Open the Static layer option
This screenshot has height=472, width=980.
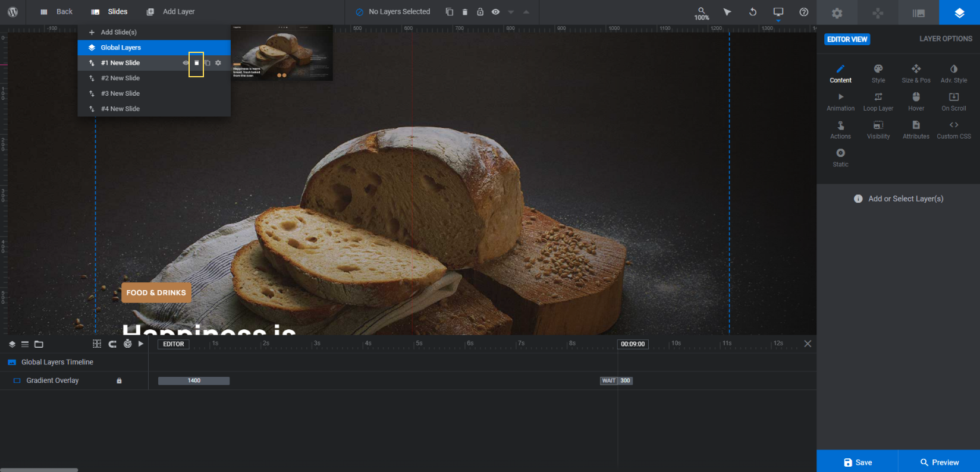click(x=841, y=158)
